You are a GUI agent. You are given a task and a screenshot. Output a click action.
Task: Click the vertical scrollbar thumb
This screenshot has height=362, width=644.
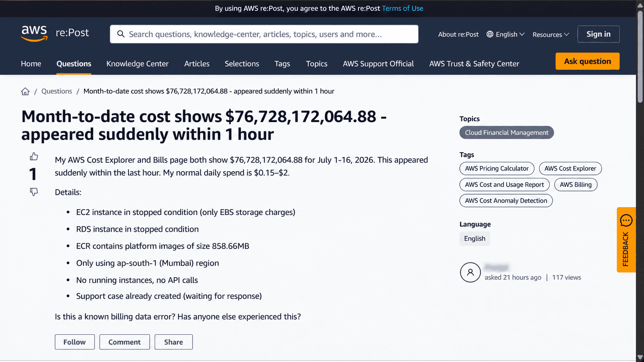[640, 57]
